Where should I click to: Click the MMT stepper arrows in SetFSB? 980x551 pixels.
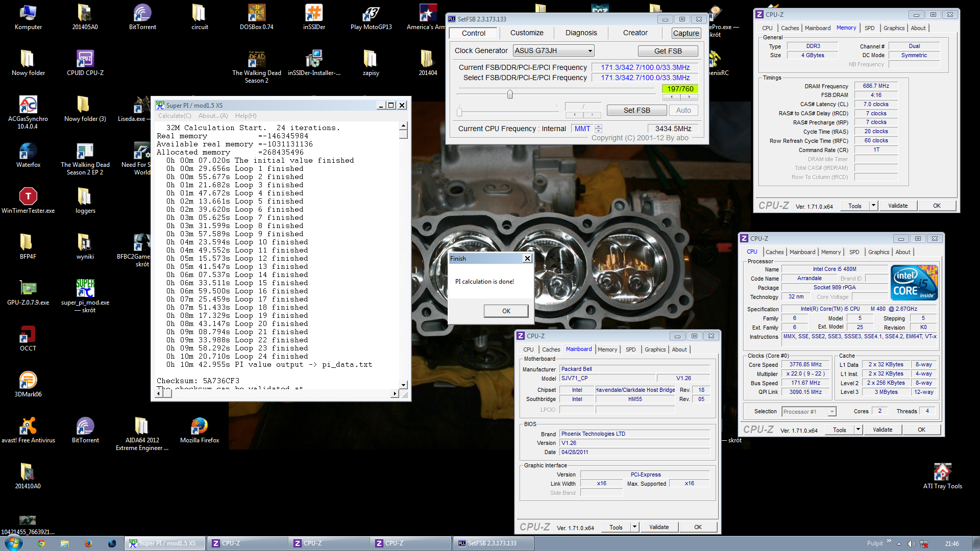(599, 129)
